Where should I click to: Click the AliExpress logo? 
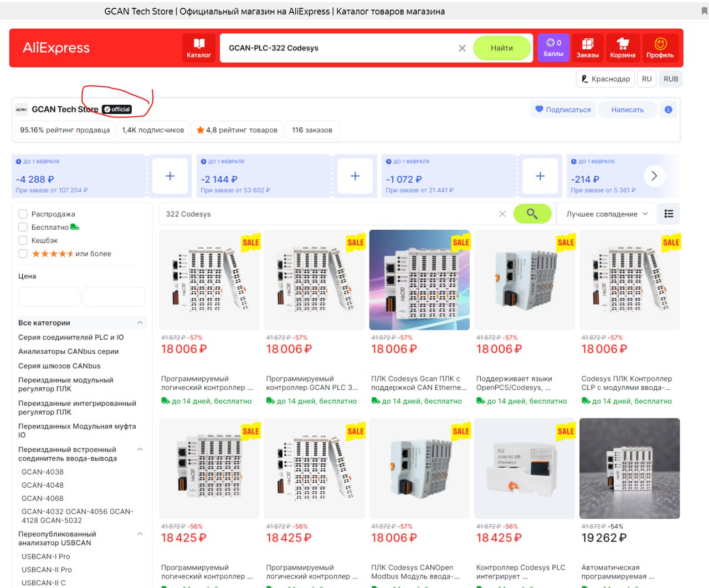(x=56, y=48)
